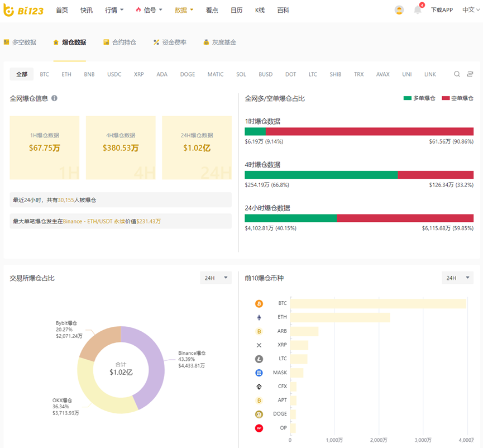Open the 行情 menu
The width and height of the screenshot is (483, 448).
point(114,10)
